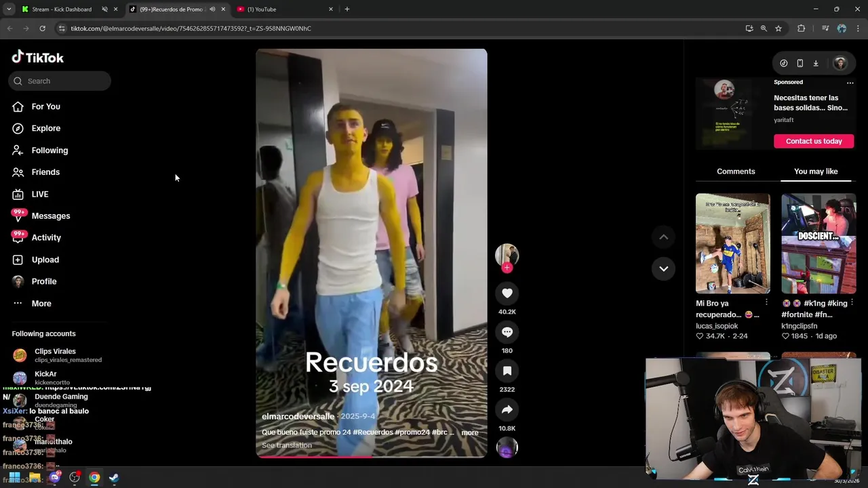Go to TikTok home via logo
868x488 pixels.
(x=38, y=58)
